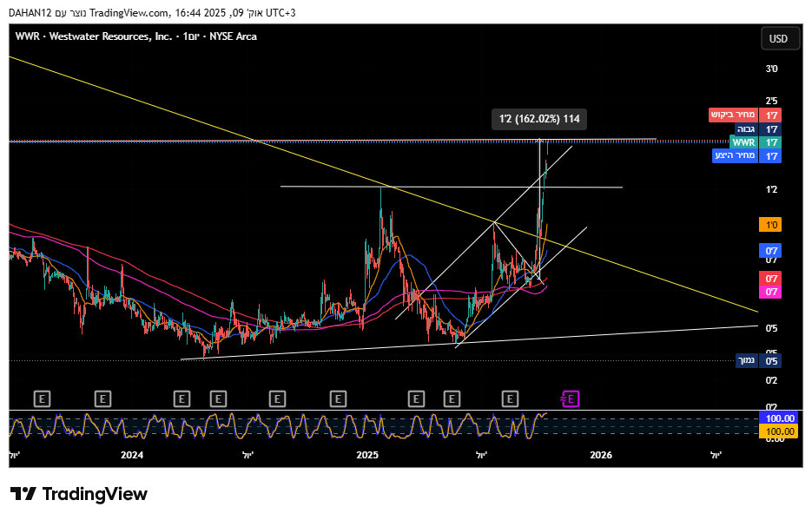Image resolution: width=812 pixels, height=520 pixels.
Task: Select the magenta 0'7 moving average price tag
Action: 770,293
